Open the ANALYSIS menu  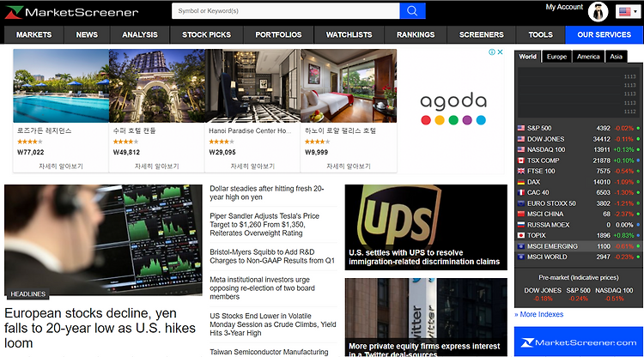[140, 35]
